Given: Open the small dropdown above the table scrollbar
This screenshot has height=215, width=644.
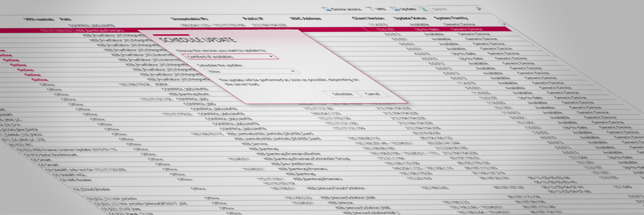Looking at the screenshot, I should pyautogui.click(x=504, y=24).
